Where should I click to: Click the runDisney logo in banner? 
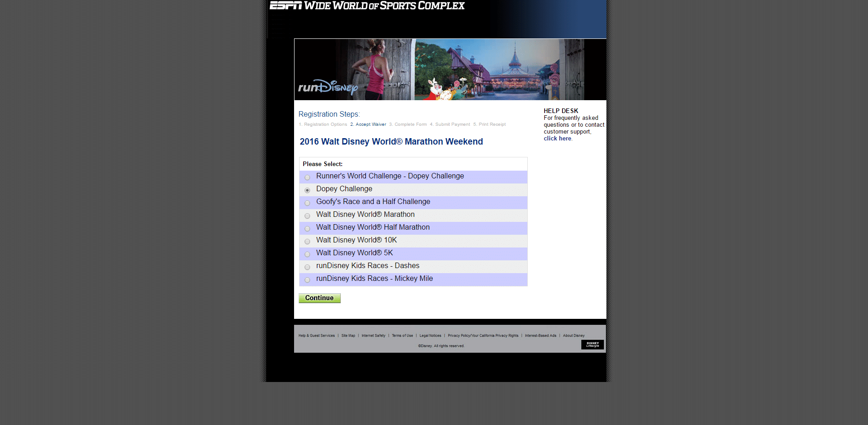coord(328,86)
